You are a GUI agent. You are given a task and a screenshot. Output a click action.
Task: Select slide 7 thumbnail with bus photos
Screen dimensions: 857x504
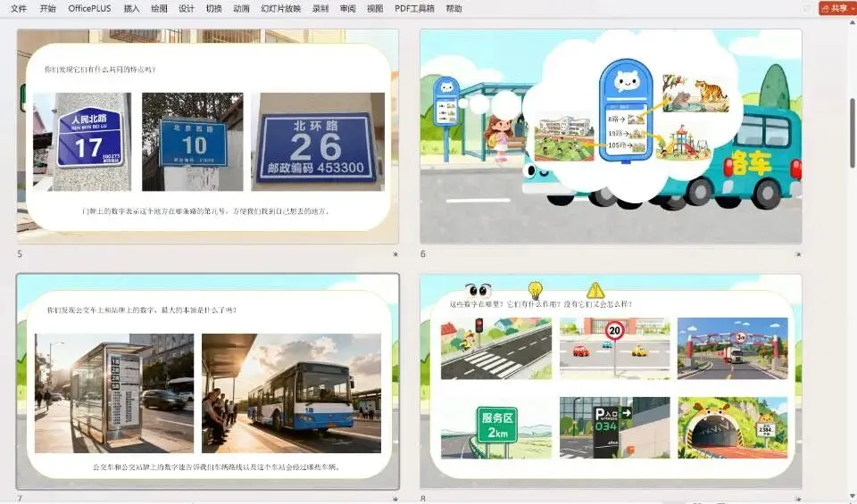point(208,381)
